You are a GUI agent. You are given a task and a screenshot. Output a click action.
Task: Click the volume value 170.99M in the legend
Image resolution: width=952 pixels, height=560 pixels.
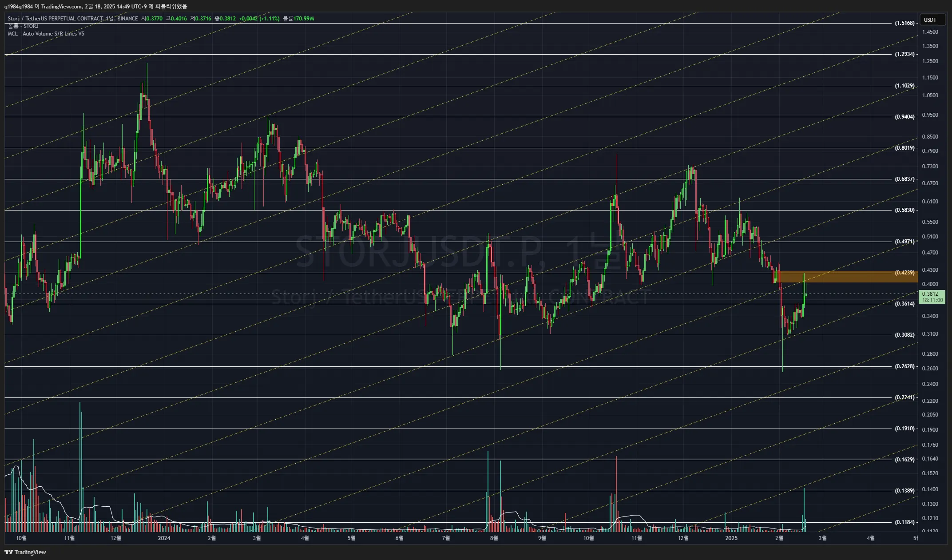point(304,19)
